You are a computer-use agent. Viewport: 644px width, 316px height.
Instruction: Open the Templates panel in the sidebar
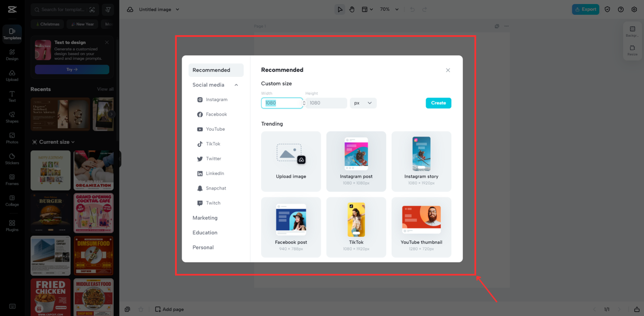click(12, 34)
